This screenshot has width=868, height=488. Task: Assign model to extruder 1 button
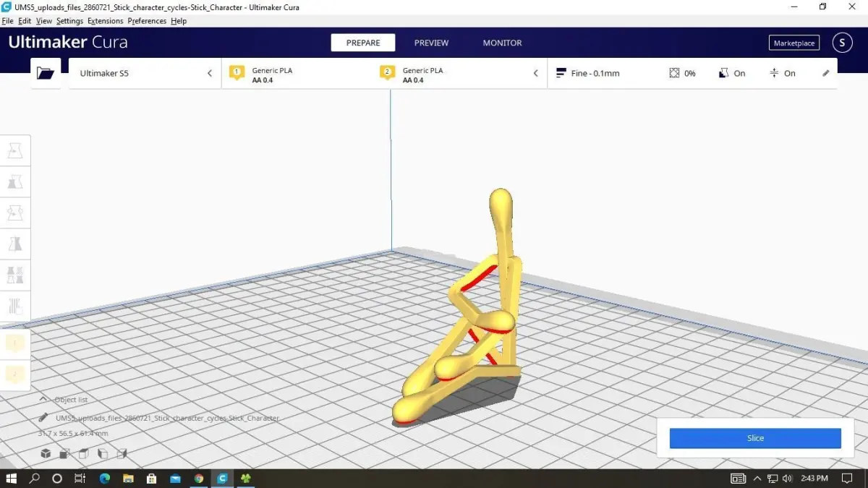pos(15,343)
